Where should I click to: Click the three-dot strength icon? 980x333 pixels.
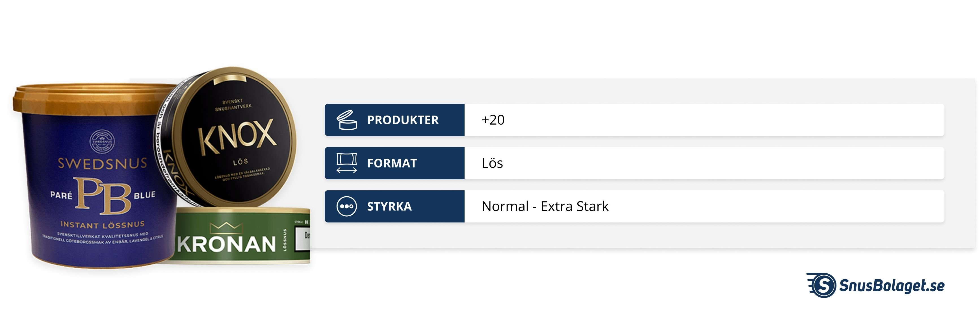(346, 206)
